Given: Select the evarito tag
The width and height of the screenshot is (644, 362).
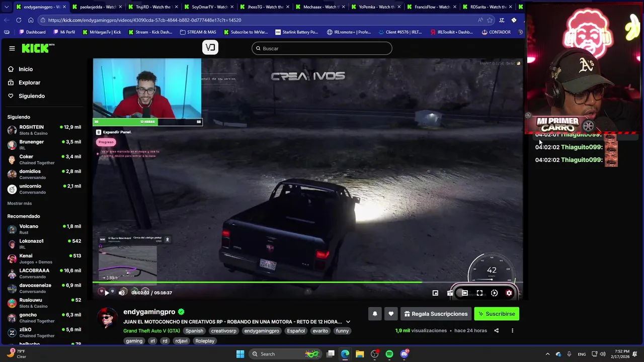Looking at the screenshot, I should [320, 331].
